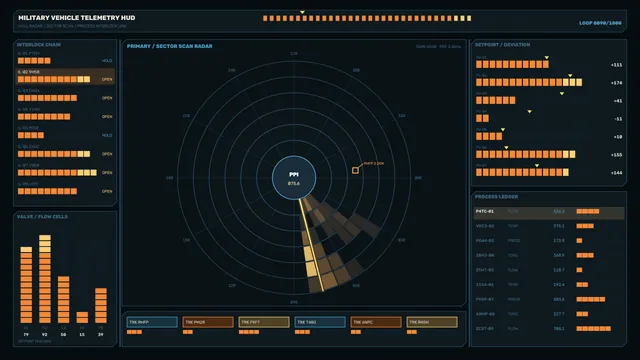Click the valve flow bar with value 50
640x360 pixels.
pos(64,300)
